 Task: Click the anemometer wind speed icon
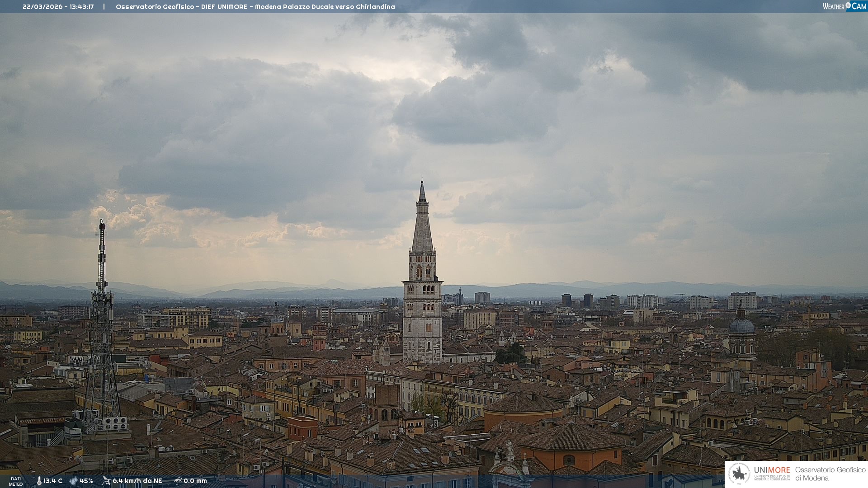tap(106, 481)
